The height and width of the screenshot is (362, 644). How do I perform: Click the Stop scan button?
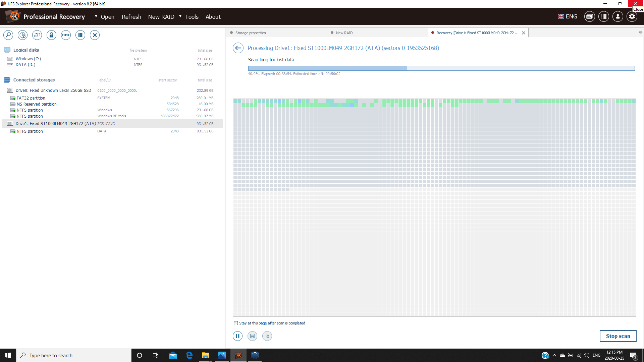(x=618, y=336)
